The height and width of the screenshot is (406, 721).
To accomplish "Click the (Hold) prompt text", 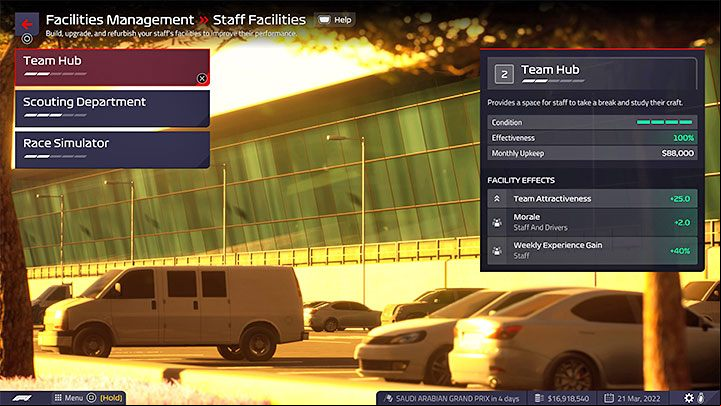I will coord(111,398).
